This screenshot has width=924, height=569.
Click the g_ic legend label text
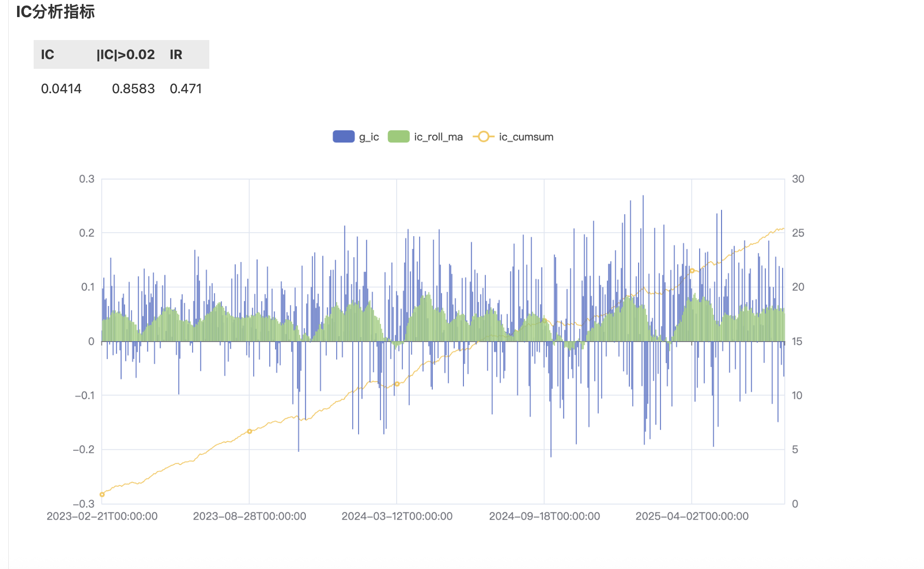(369, 137)
